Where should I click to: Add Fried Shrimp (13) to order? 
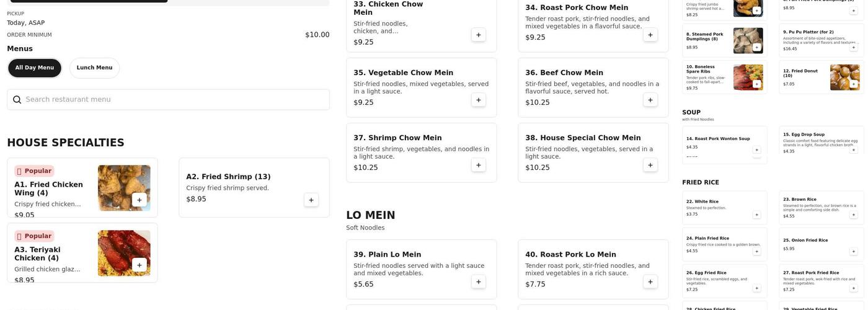pyautogui.click(x=311, y=200)
